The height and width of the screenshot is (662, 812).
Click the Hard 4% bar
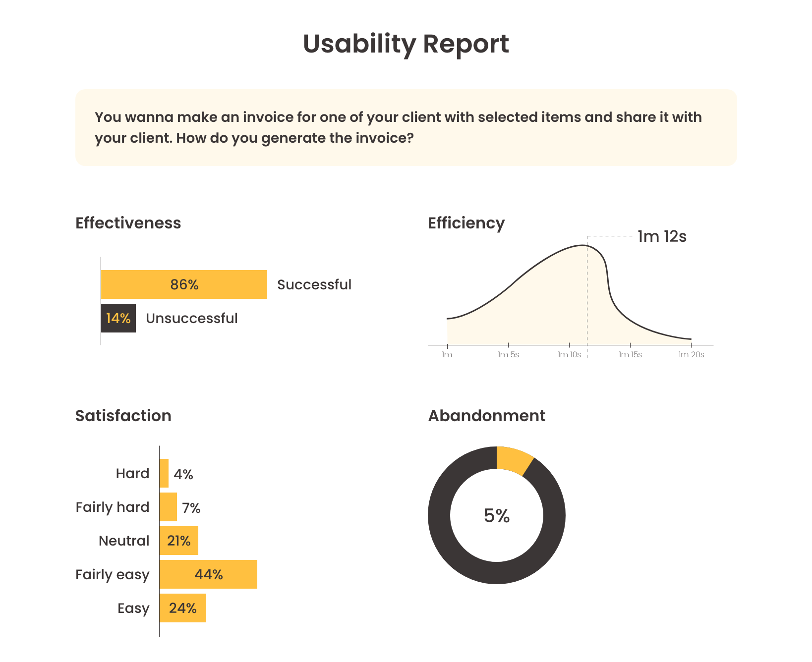click(164, 473)
